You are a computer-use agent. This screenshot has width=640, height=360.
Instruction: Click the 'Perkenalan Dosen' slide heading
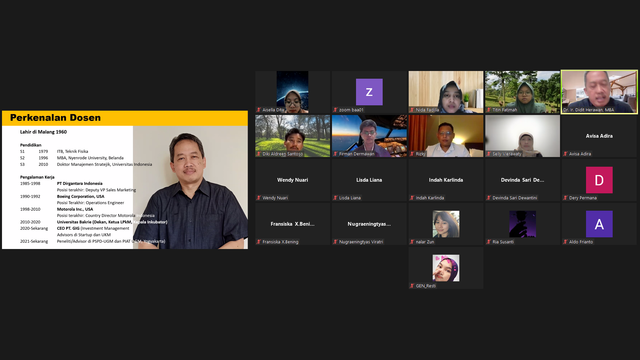55,118
